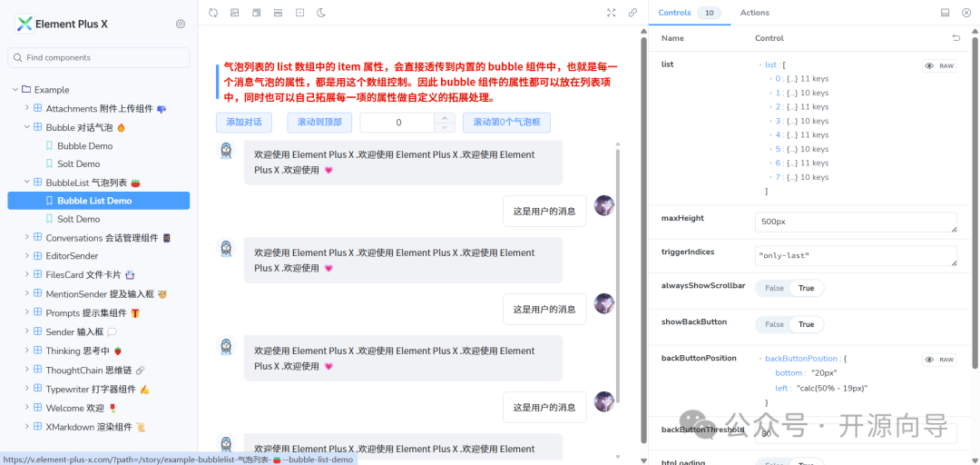
Task: Change addon panel orientation icon
Action: (945, 13)
